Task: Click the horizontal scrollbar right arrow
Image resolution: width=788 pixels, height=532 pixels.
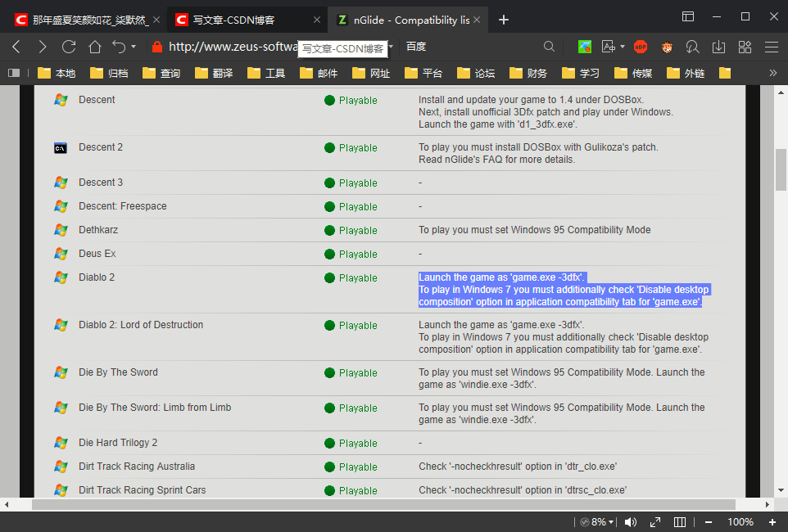Action: 768,504
